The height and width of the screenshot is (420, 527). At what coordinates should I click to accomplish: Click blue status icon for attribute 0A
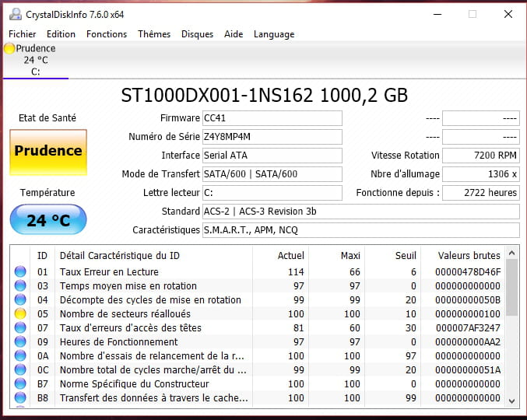[20, 356]
